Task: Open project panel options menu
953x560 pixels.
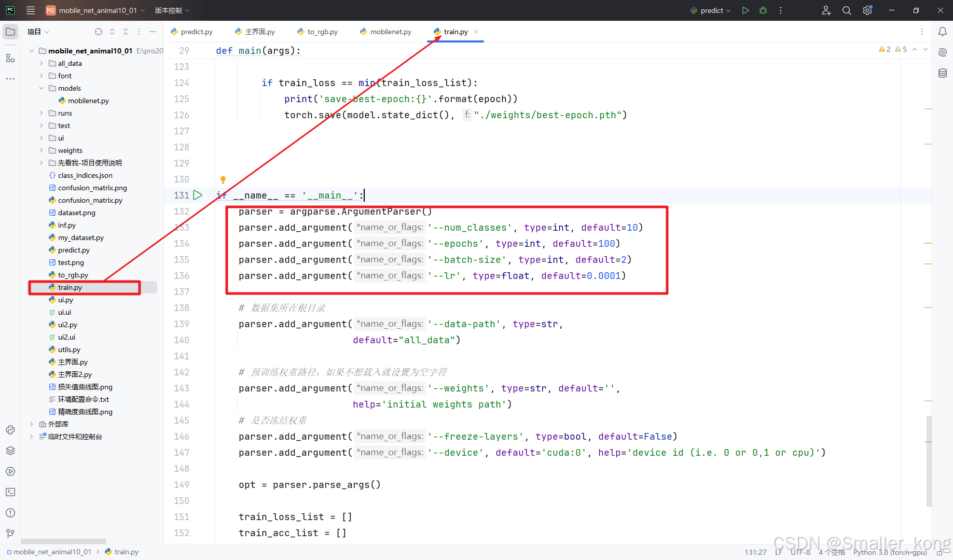Action: [x=139, y=32]
